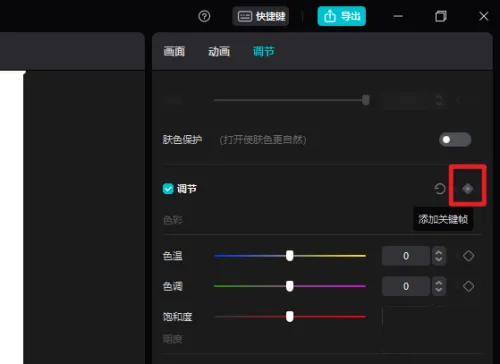Open the 快捷键 shortcuts button
Image resolution: width=500 pixels, height=364 pixels.
(x=261, y=16)
